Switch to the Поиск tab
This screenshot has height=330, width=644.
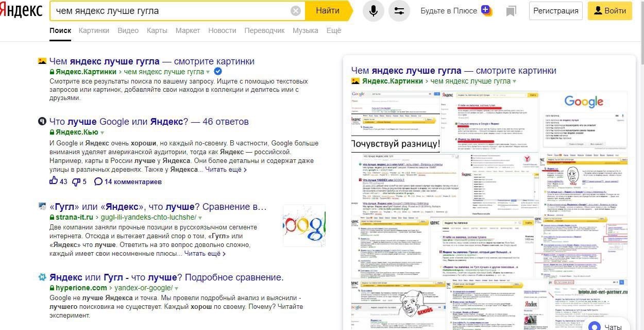[x=60, y=30]
